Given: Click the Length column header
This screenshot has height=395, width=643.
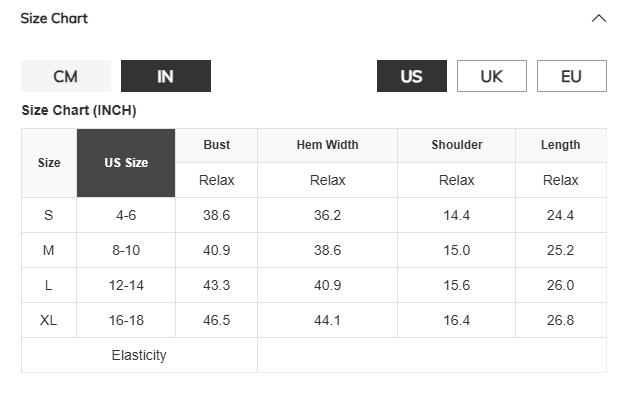Looking at the screenshot, I should [x=561, y=145].
